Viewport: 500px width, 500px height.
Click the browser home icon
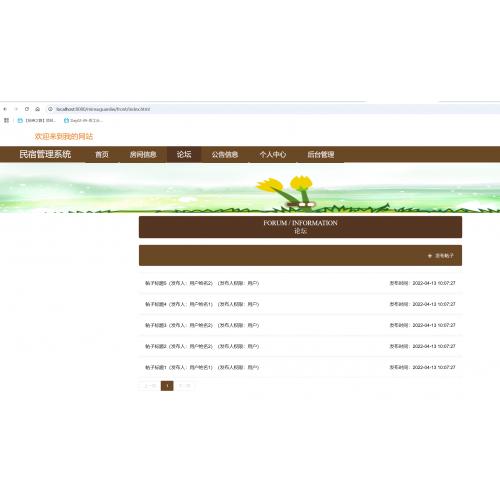pos(38,109)
